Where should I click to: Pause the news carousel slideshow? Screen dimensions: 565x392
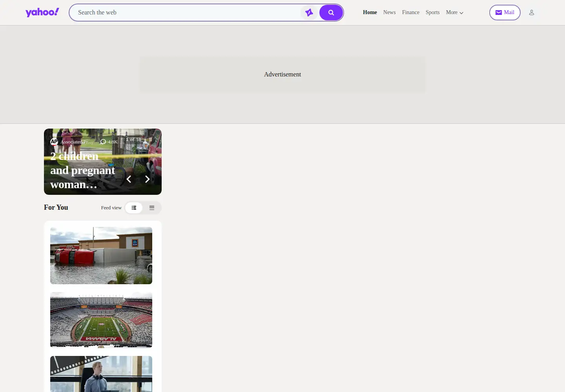151,140
